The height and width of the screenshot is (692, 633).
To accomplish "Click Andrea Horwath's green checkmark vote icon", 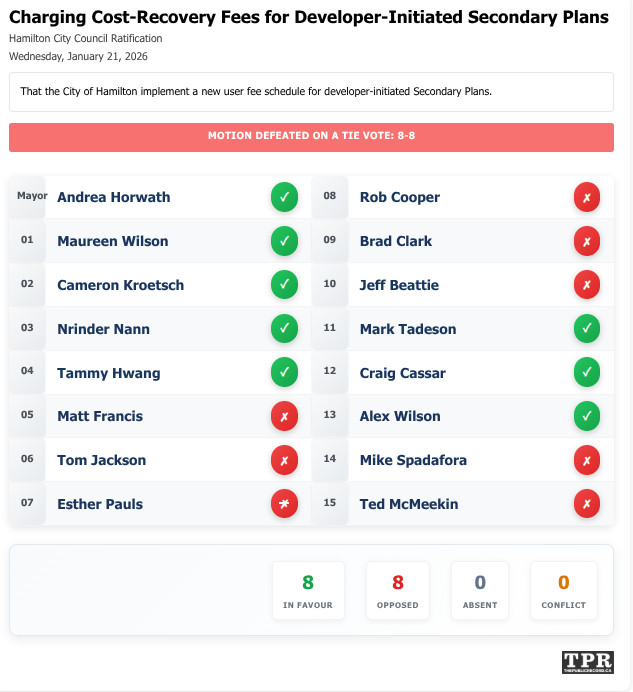I will pos(284,197).
